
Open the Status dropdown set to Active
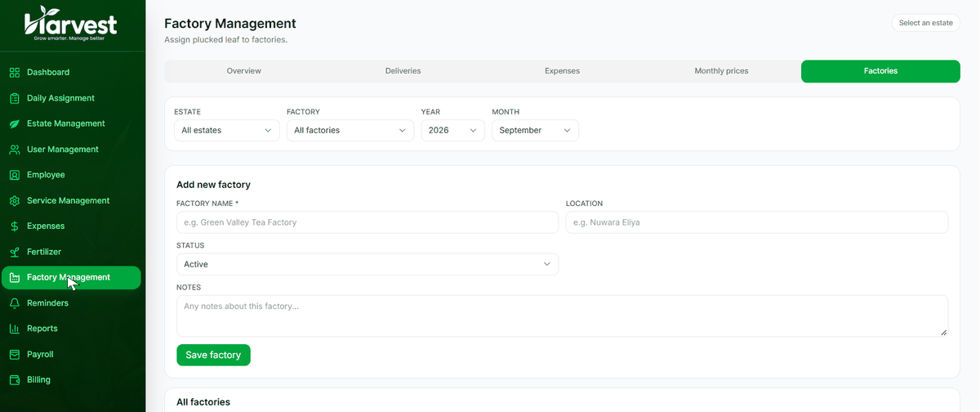pyautogui.click(x=367, y=264)
